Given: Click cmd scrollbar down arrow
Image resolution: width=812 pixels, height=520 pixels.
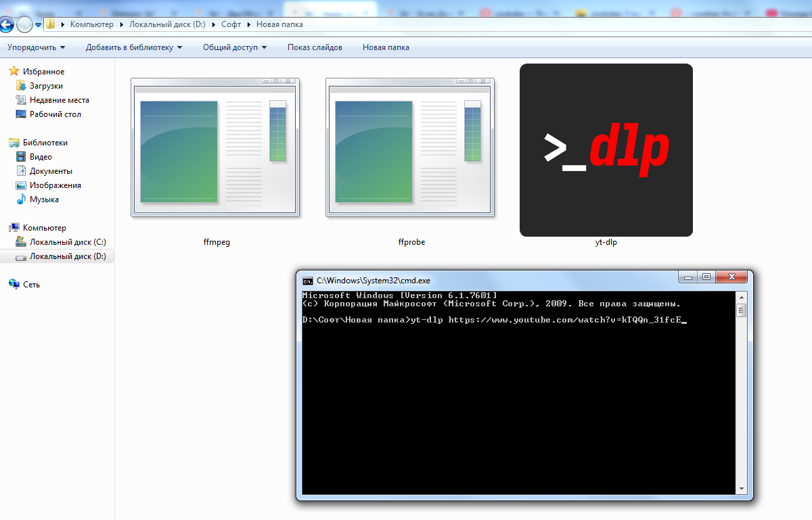Looking at the screenshot, I should click(x=741, y=488).
